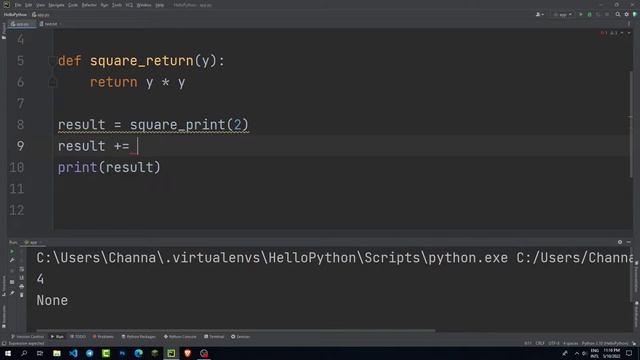Open the Project tool window sidebar button

pos(4,31)
